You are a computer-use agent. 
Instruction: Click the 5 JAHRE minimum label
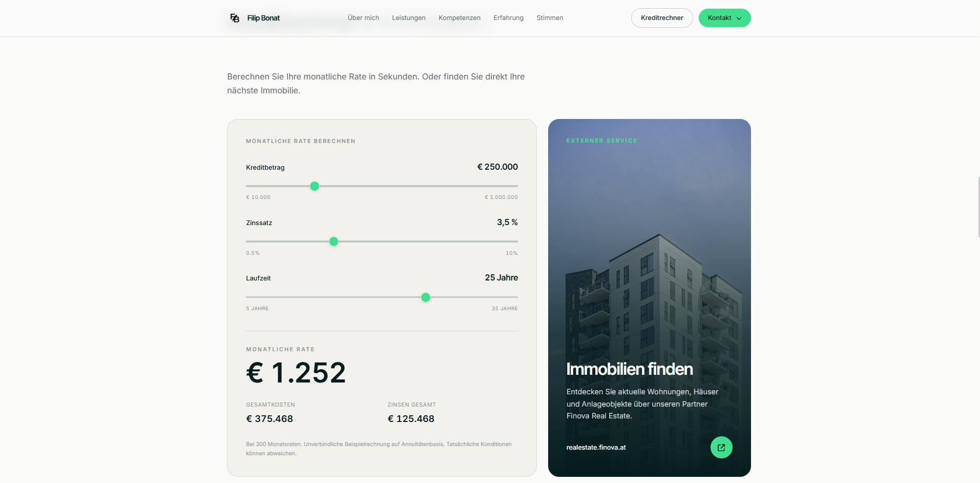point(257,309)
